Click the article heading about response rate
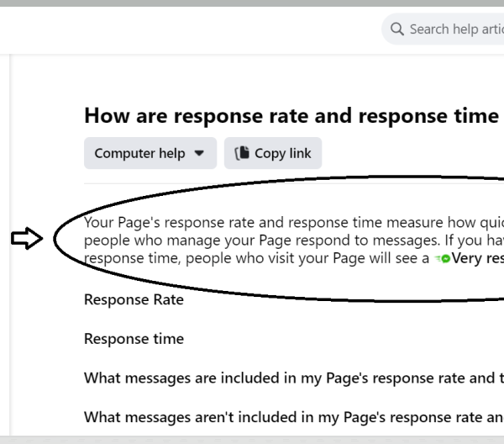This screenshot has height=444, width=504. (294, 116)
